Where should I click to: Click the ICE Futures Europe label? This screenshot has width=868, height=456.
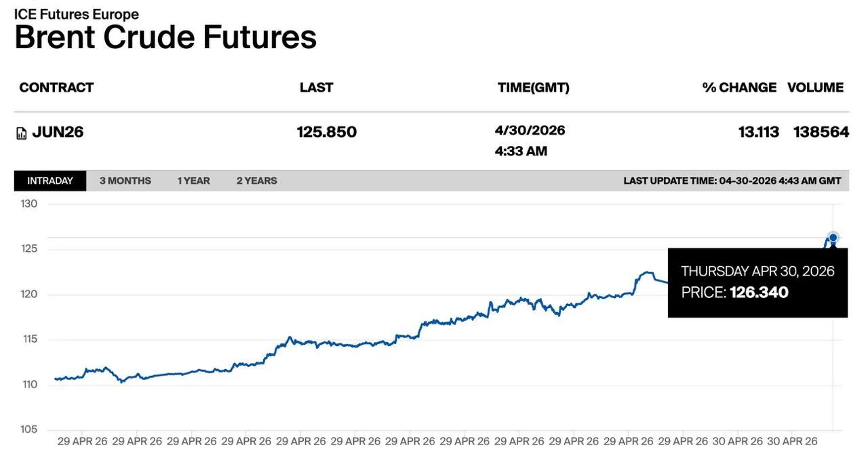coord(76,14)
